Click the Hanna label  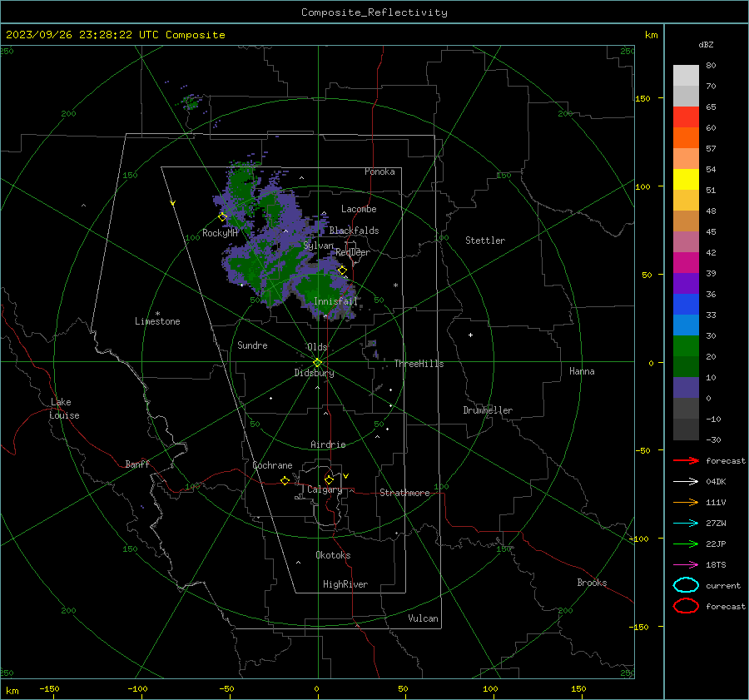[582, 371]
